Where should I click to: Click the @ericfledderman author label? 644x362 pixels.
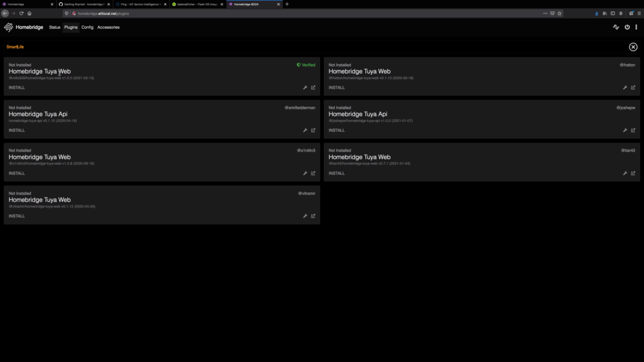click(300, 107)
